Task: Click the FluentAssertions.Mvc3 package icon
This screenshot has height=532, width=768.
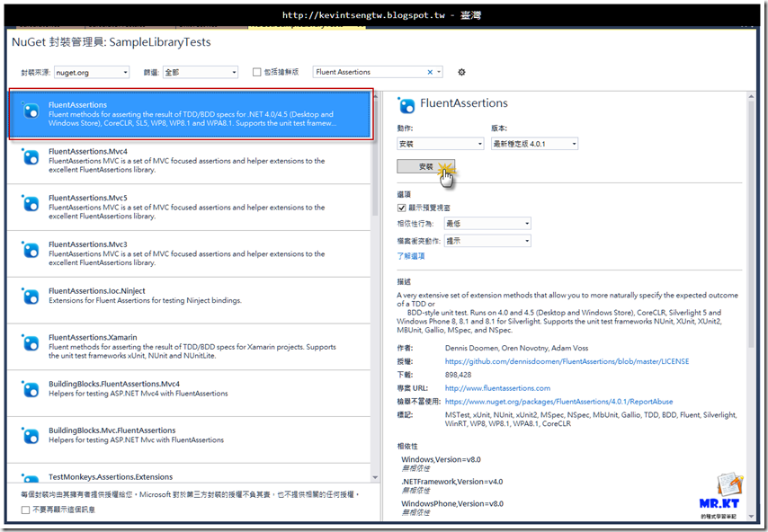Action: tap(31, 250)
